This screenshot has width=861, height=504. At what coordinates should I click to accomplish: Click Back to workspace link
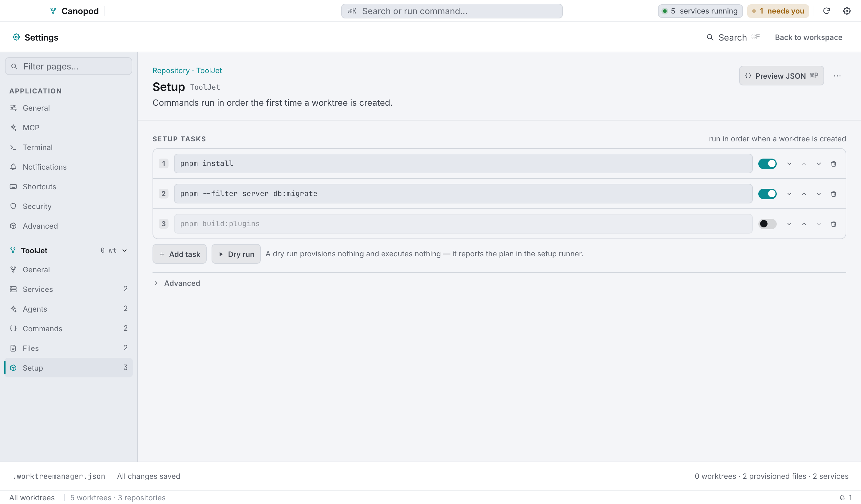[808, 37]
